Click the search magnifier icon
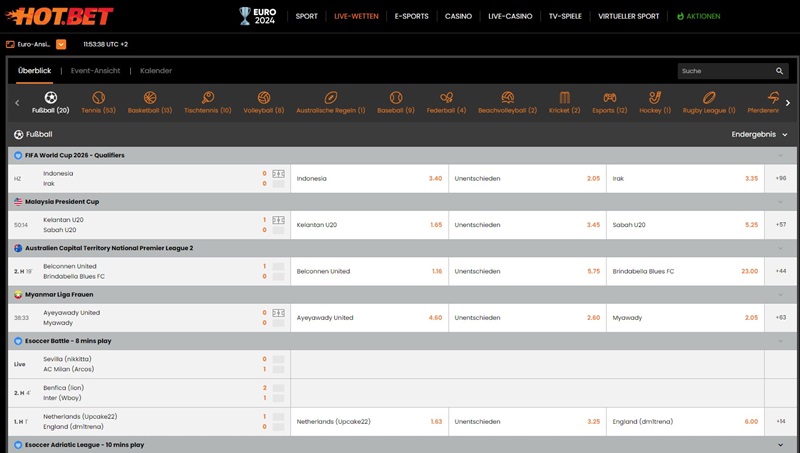The image size is (800, 453). [780, 71]
